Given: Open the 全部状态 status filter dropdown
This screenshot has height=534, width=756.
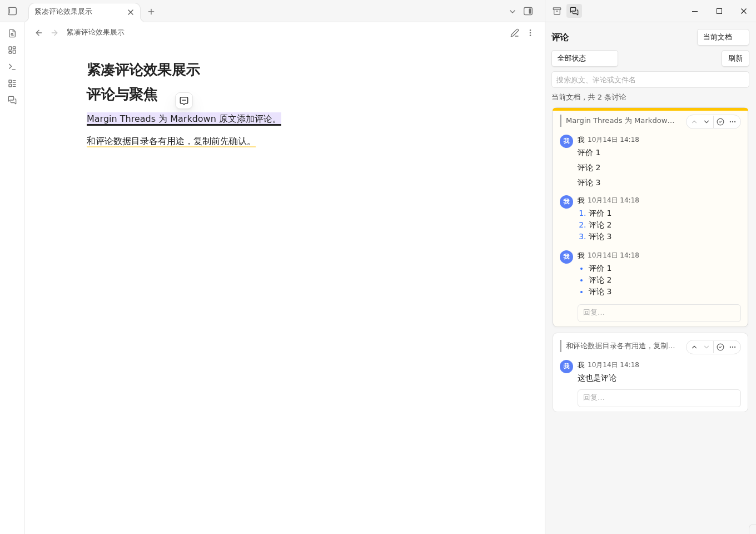Looking at the screenshot, I should [x=585, y=58].
